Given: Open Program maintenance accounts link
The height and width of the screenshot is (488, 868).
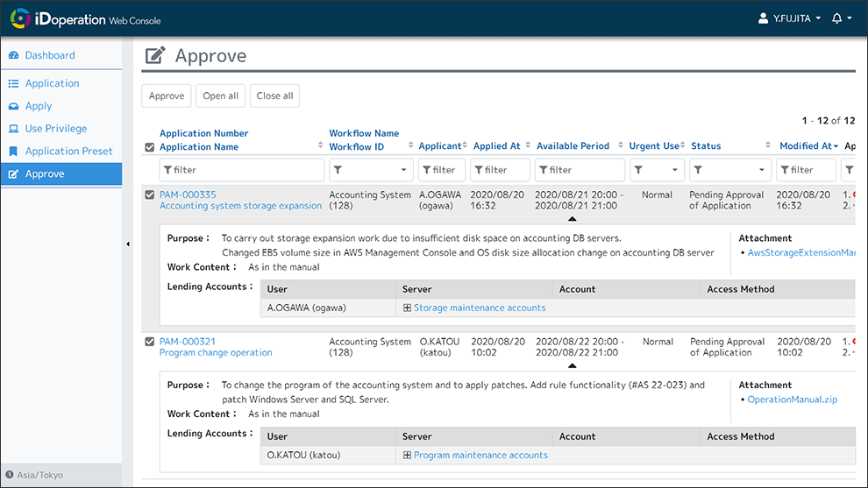Looking at the screenshot, I should point(480,455).
